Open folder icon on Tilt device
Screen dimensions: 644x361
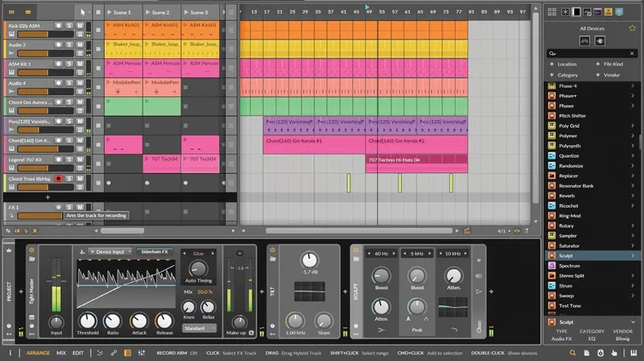(x=272, y=259)
